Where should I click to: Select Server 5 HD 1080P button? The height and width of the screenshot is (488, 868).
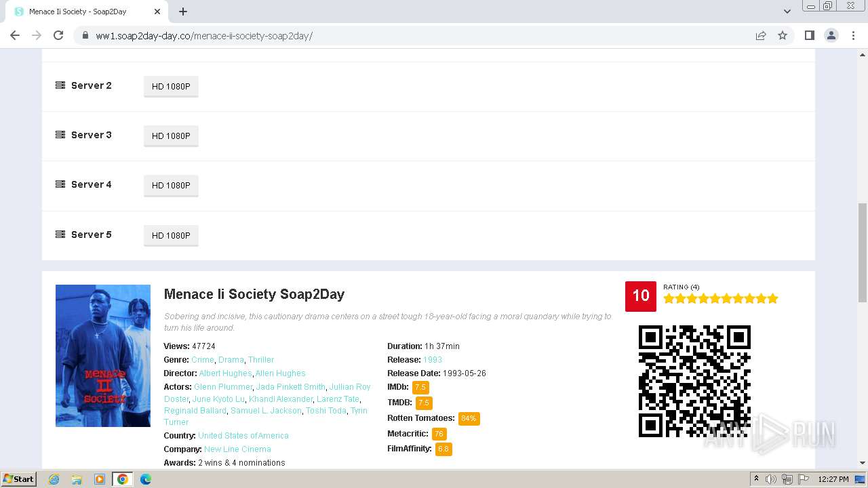click(171, 235)
